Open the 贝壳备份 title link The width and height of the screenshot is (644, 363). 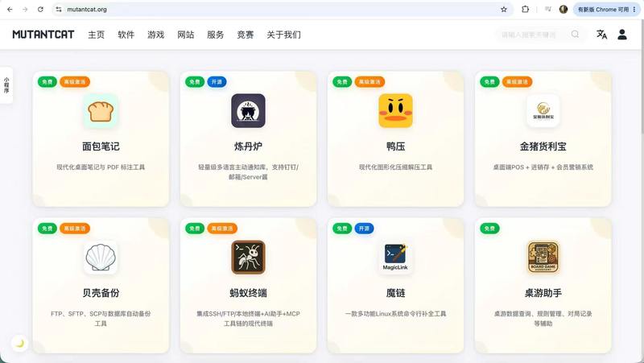click(x=101, y=293)
